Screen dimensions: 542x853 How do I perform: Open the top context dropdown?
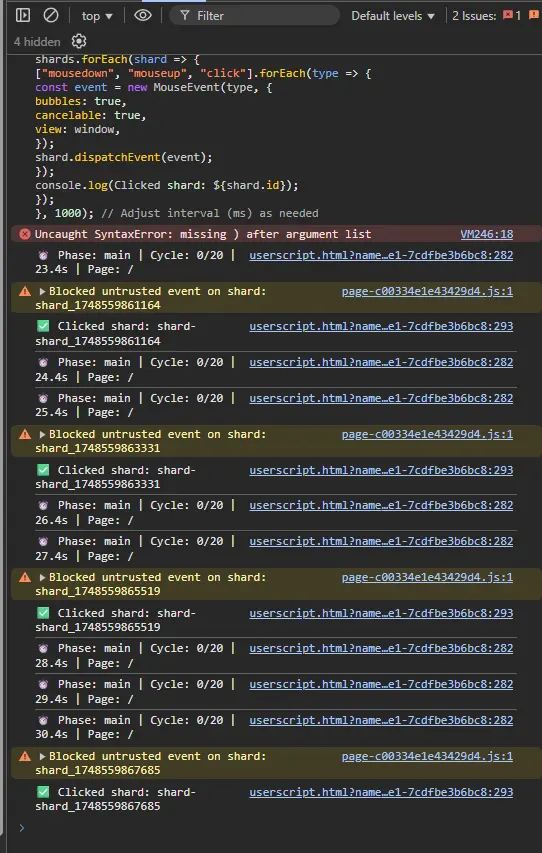point(97,16)
